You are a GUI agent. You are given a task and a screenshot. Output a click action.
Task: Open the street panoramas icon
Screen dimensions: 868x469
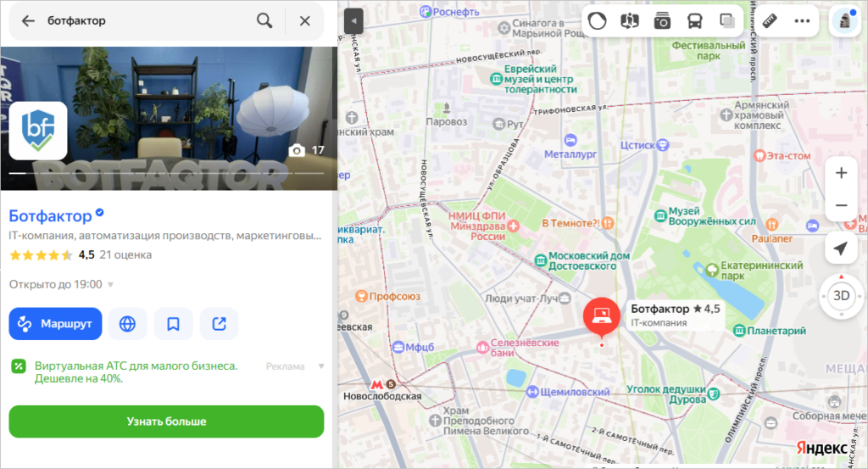[x=630, y=21]
